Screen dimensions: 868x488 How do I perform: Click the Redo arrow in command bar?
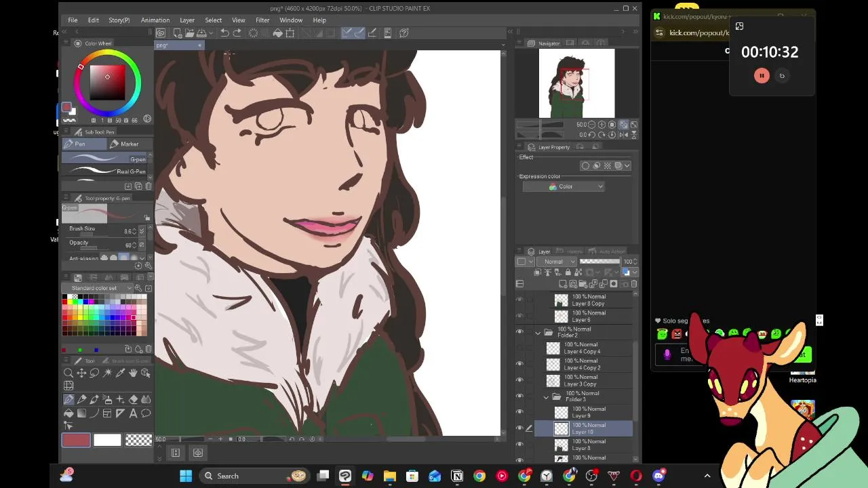237,33
